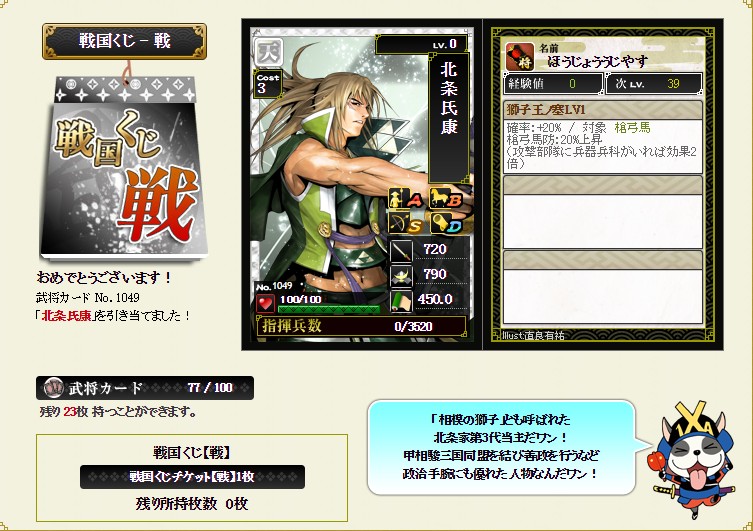The height and width of the screenshot is (531, 753).
Task: Click the 武将カード 77 / 100 counter bar
Action: 145,388
